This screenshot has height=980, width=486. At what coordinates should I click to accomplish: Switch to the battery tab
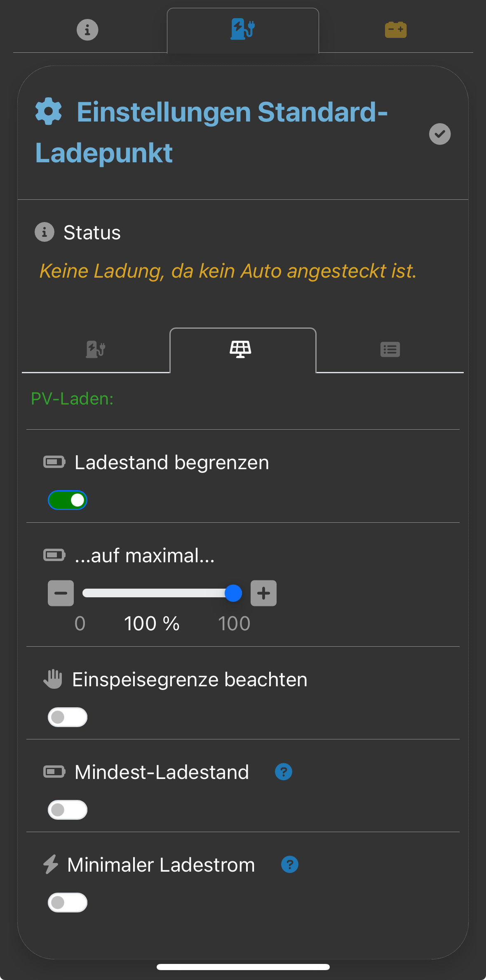pyautogui.click(x=396, y=30)
